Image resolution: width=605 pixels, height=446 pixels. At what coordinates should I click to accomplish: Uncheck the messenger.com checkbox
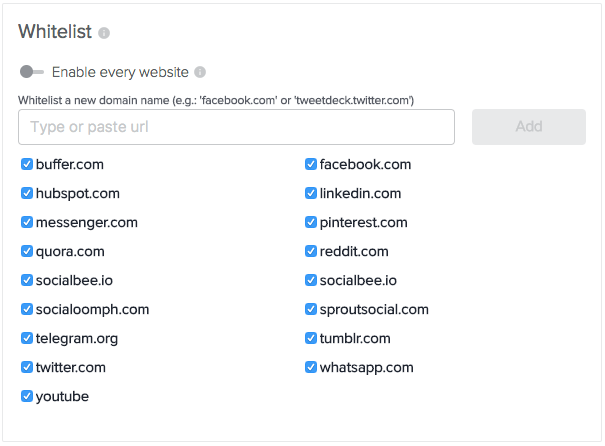(x=27, y=222)
